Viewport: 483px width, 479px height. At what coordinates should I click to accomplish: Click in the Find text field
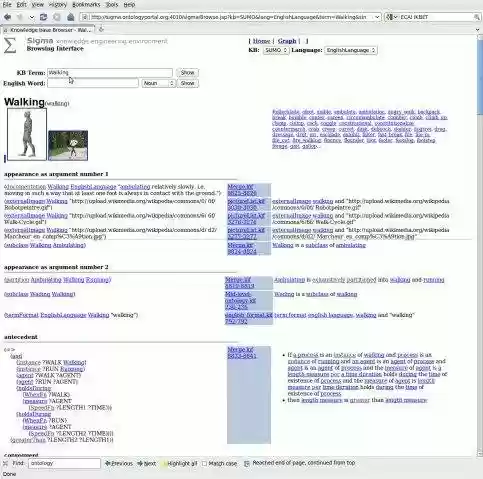(64, 463)
